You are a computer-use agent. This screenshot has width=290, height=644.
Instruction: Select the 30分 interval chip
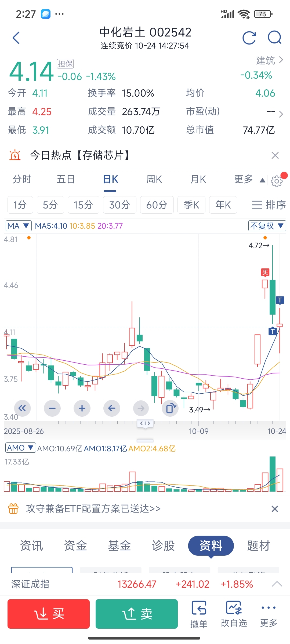click(119, 205)
